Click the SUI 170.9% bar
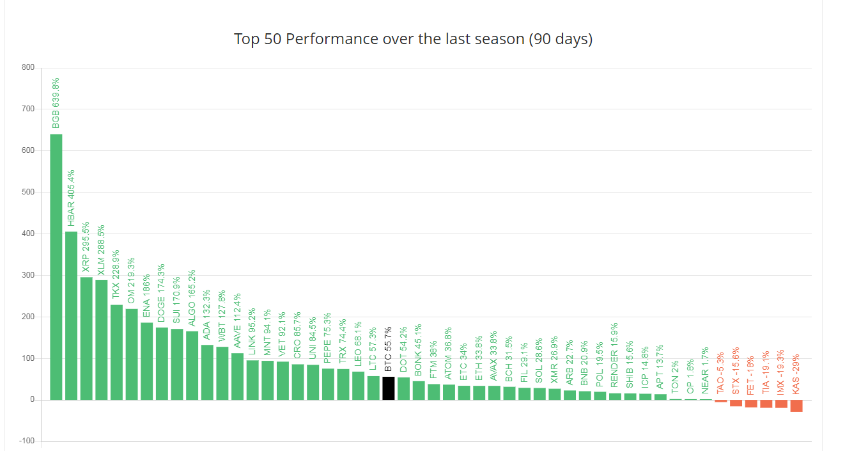This screenshot has width=868, height=451. 177,364
